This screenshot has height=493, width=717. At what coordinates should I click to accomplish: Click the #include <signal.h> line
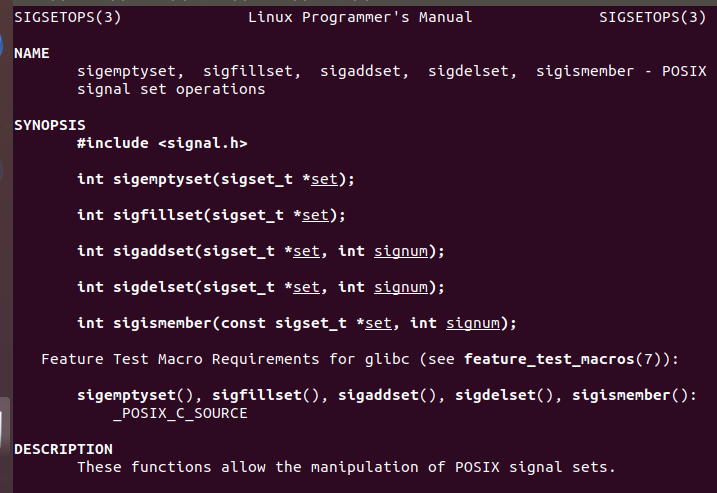click(x=162, y=144)
